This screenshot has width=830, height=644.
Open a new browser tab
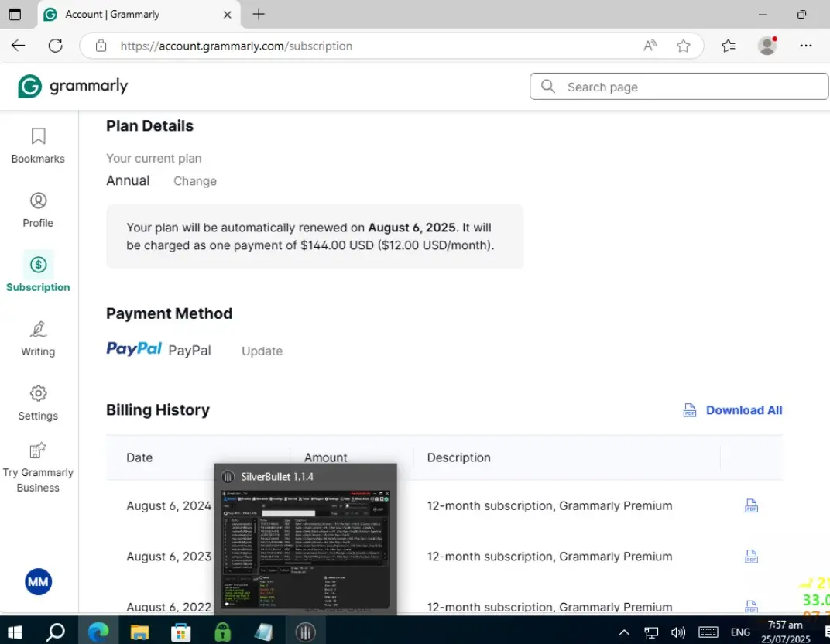(259, 14)
